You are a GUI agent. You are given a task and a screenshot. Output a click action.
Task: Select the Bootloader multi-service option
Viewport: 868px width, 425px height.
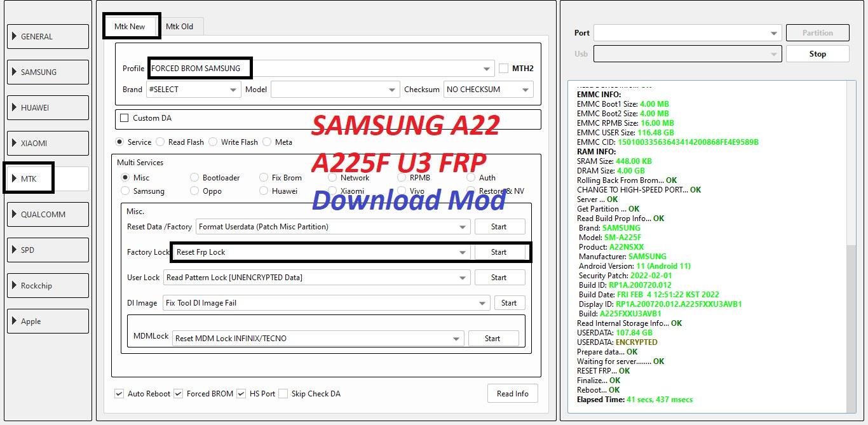pyautogui.click(x=194, y=177)
